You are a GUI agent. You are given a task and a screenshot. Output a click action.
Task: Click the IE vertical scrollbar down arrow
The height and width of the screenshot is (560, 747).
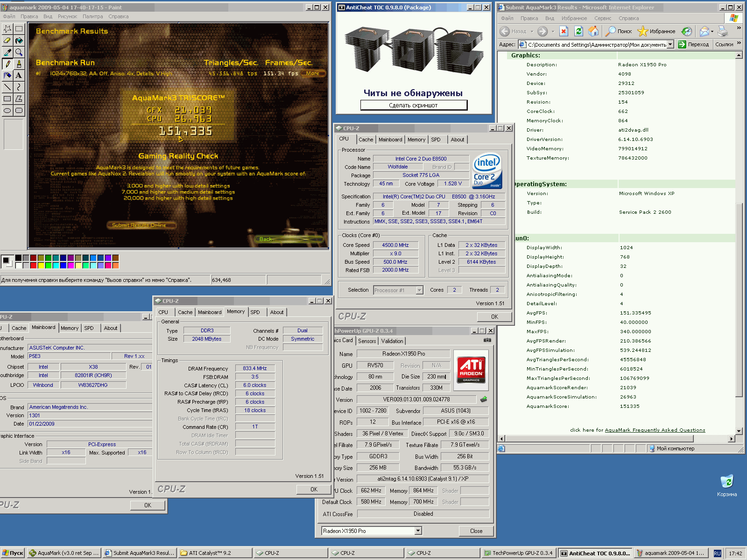[x=739, y=431]
